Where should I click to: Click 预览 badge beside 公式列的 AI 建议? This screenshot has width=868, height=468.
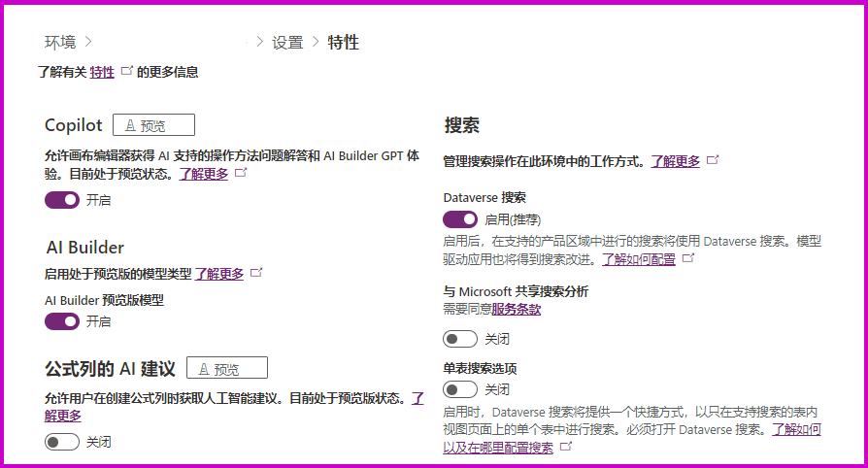pyautogui.click(x=227, y=368)
